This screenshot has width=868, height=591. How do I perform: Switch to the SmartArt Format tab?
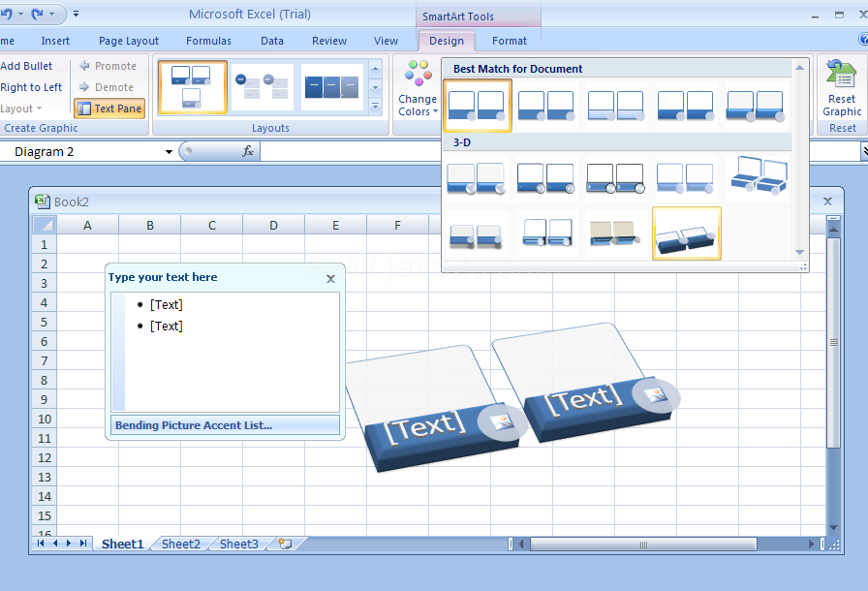pos(510,41)
